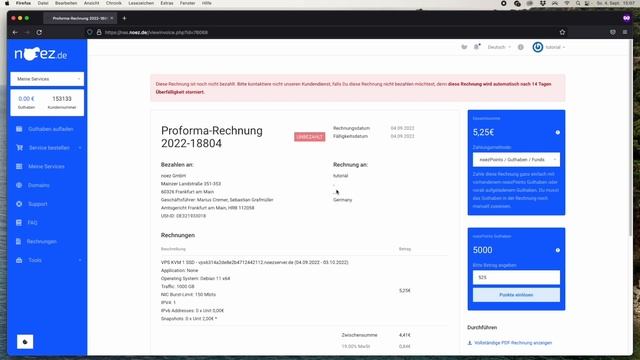Click the Proforma-Rechnung 2022-18804 heading
Viewport: 640px width, 360px height.
(x=212, y=137)
